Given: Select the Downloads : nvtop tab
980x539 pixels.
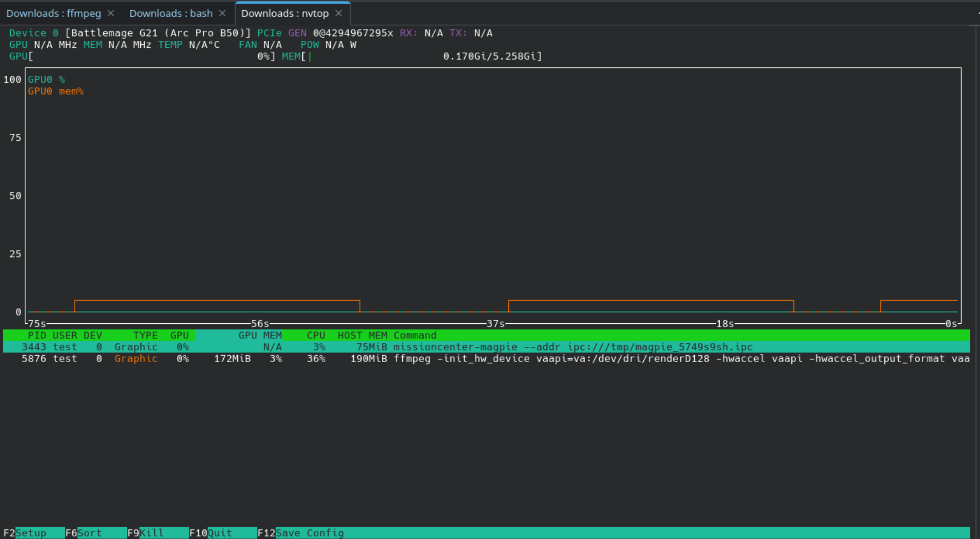Looking at the screenshot, I should pyautogui.click(x=285, y=13).
